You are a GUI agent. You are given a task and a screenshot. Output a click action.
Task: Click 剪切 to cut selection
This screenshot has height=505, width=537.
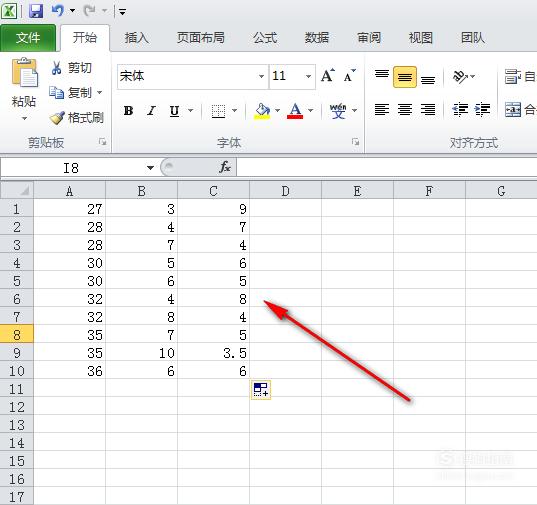coord(71,67)
